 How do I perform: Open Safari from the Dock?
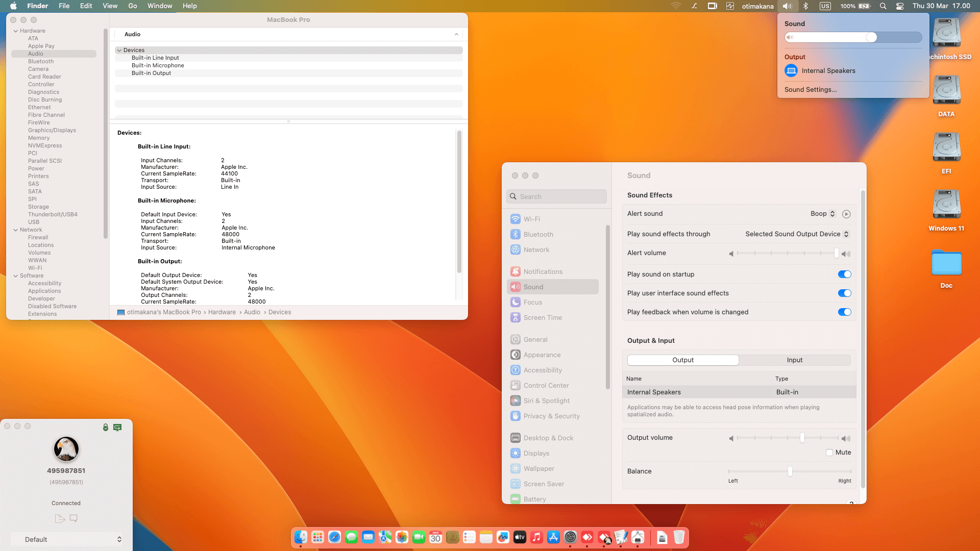pyautogui.click(x=334, y=537)
